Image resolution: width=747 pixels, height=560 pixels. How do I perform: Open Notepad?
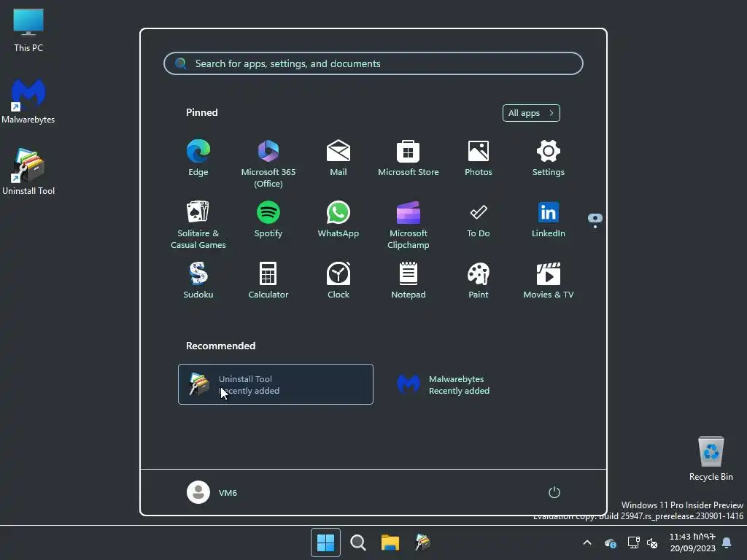[409, 280]
